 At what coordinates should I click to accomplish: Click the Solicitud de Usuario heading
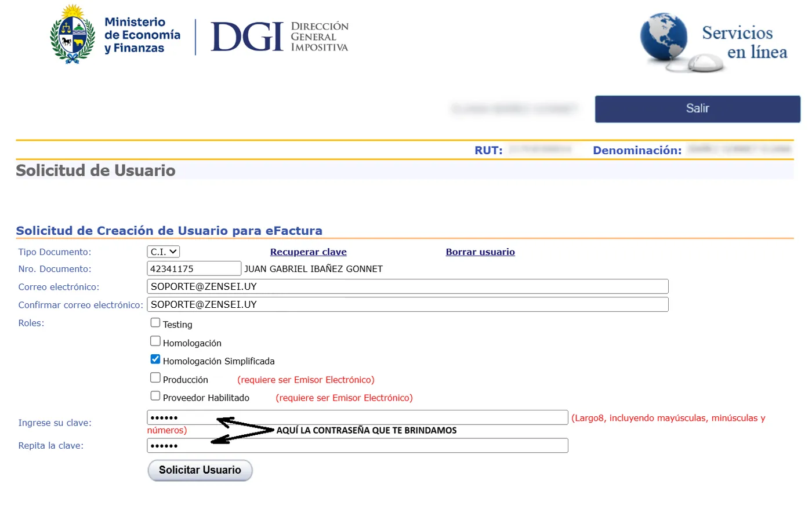pos(96,170)
